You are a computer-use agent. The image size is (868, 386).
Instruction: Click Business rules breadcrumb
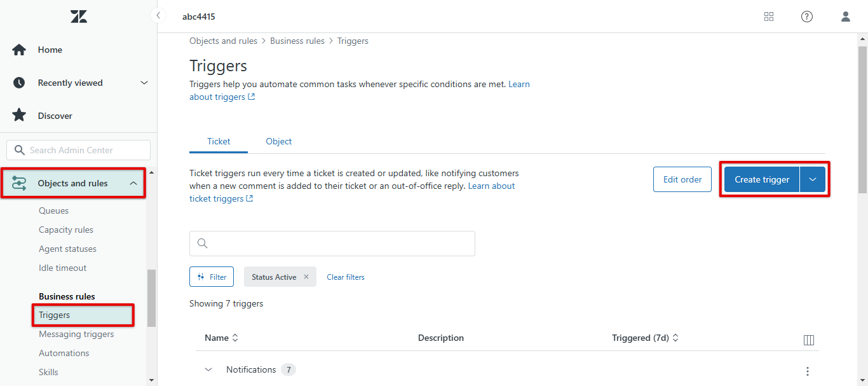(297, 41)
